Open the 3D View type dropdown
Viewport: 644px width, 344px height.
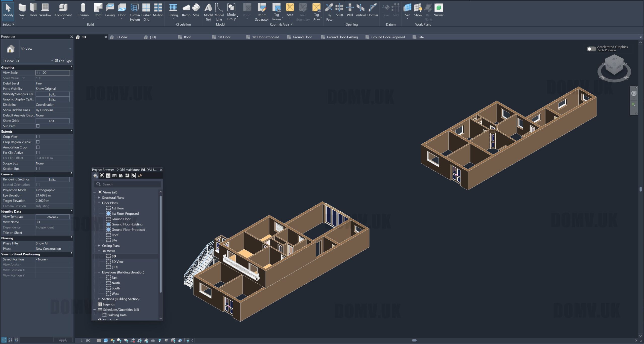[70, 49]
